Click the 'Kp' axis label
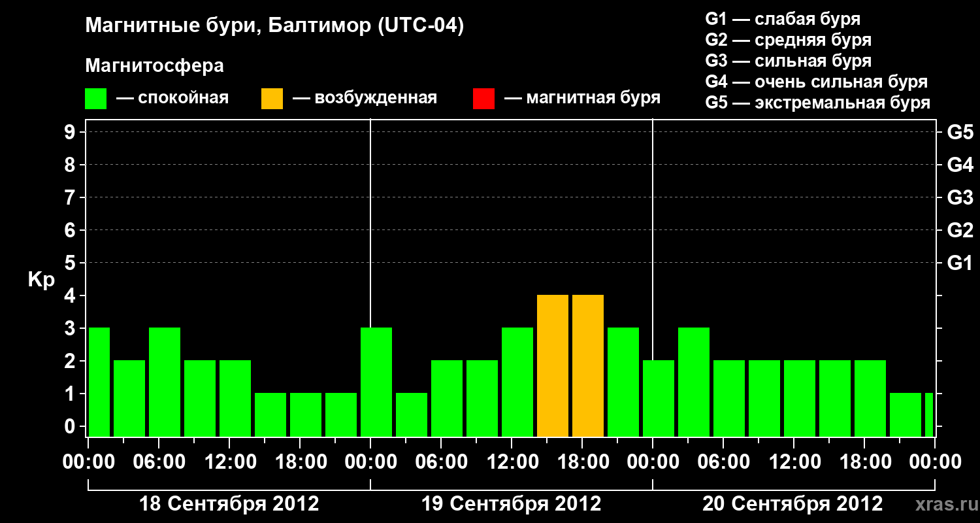The width and height of the screenshot is (980, 523). (x=41, y=279)
